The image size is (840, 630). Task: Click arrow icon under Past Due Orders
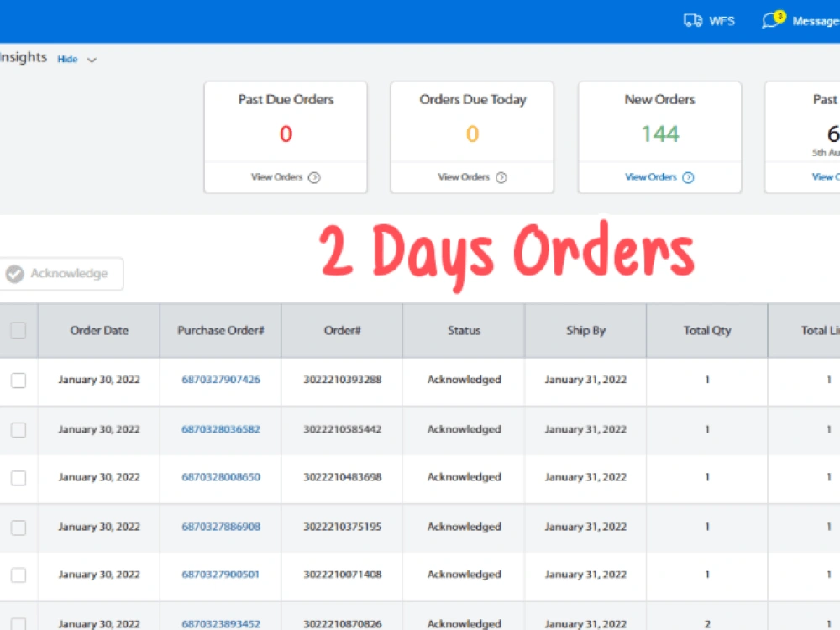[x=314, y=177]
